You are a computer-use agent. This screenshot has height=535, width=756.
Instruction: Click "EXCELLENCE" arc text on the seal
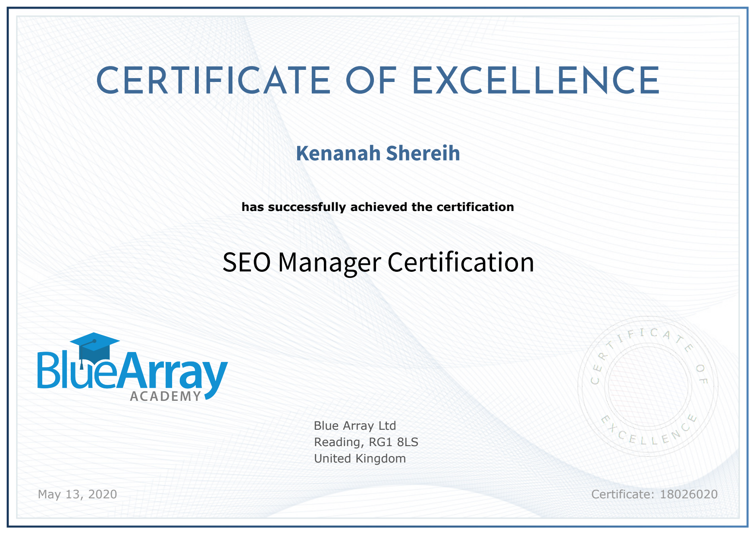pos(648,435)
